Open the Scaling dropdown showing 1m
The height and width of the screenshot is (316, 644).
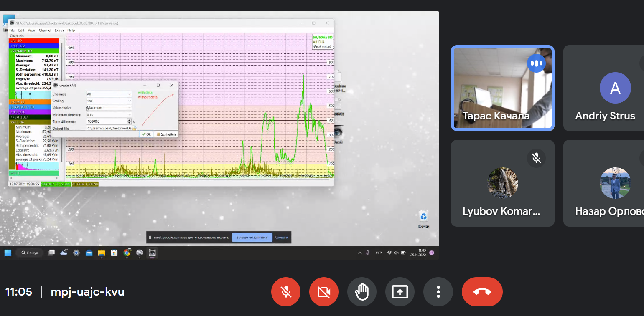pyautogui.click(x=109, y=101)
